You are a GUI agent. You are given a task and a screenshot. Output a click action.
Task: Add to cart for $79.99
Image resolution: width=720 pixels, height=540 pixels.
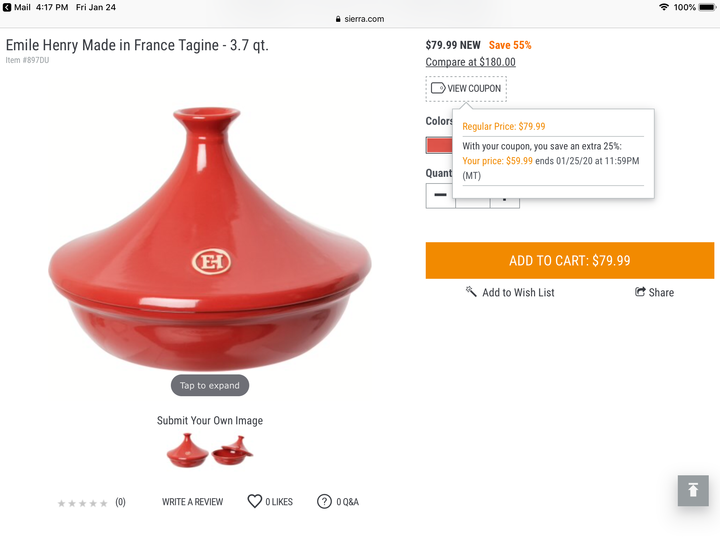point(569,260)
